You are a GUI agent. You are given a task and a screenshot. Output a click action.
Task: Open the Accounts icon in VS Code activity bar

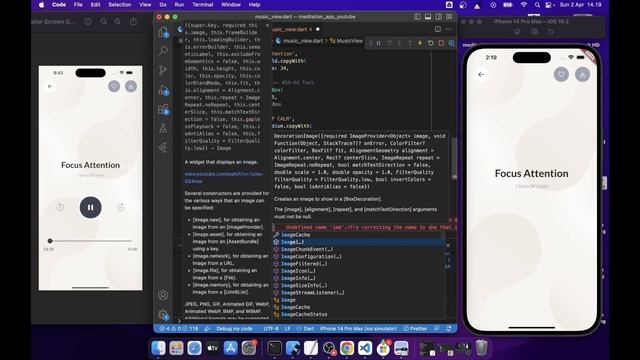[x=163, y=295]
